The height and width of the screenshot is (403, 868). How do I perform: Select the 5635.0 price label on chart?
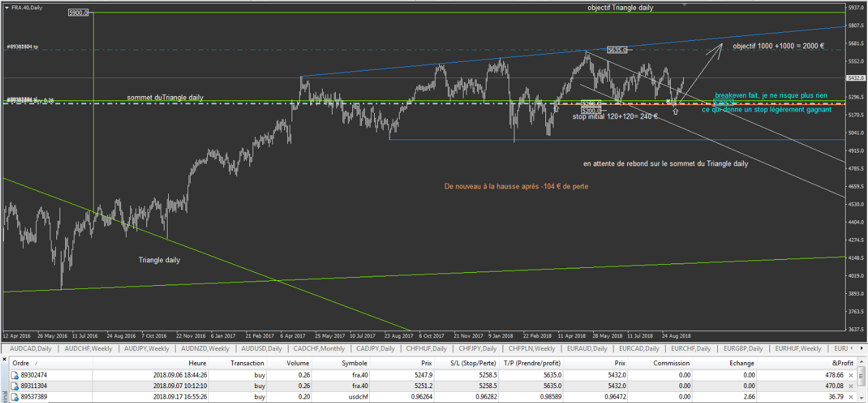[x=617, y=50]
